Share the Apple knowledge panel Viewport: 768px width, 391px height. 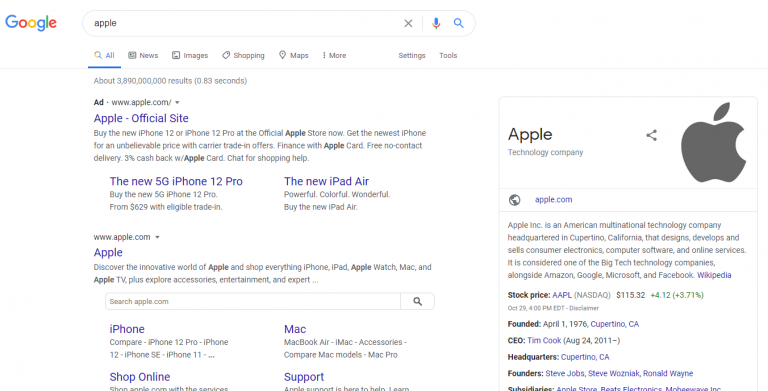point(651,135)
